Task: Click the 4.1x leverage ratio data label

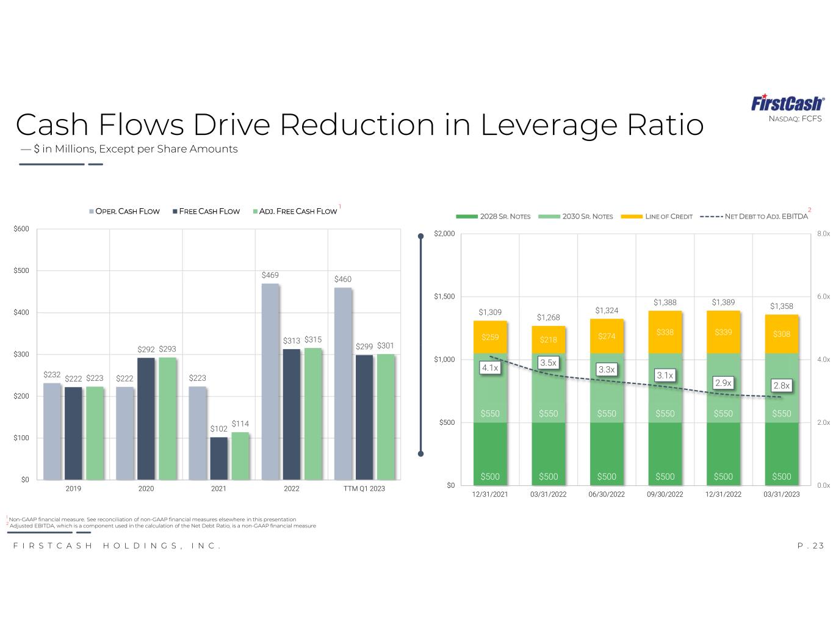Action: (490, 367)
